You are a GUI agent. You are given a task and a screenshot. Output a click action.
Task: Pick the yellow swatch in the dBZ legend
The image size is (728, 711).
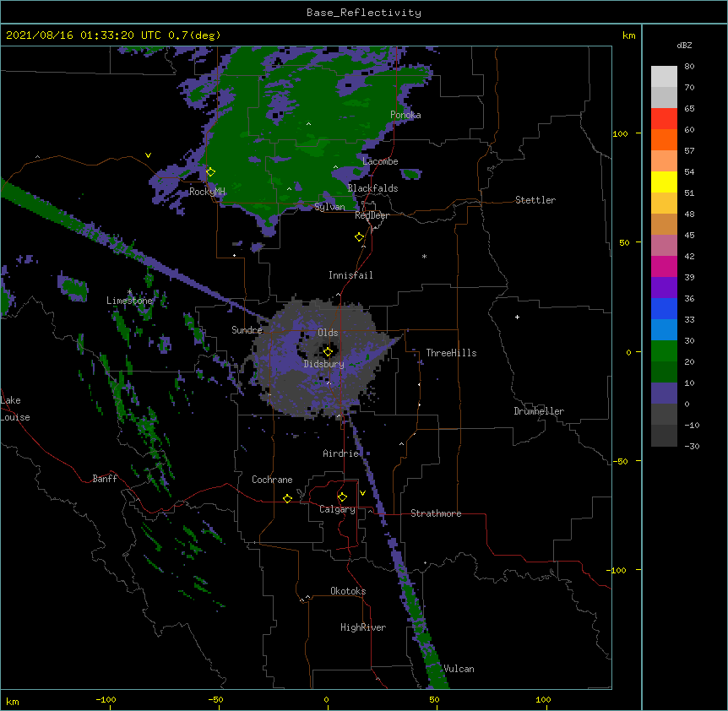click(x=664, y=182)
